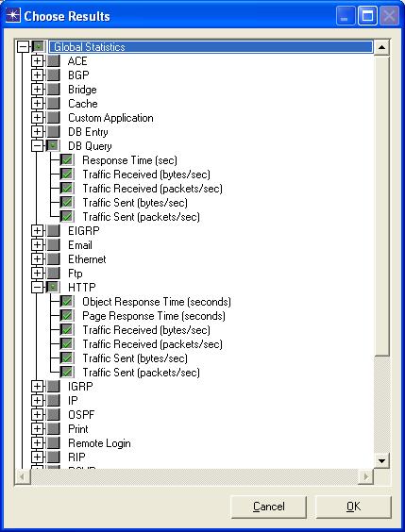Check the Email group box

point(53,245)
